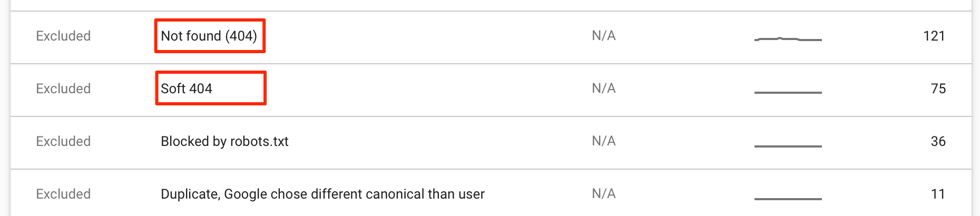Click the Excluded status in Not found row
This screenshot has width=980, height=216.
click(63, 36)
